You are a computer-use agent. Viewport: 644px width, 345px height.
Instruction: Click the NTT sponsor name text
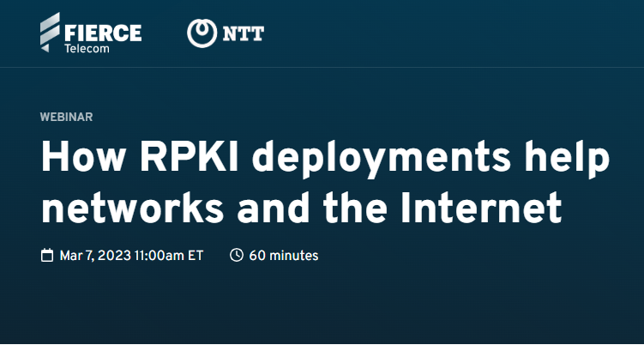coord(243,34)
